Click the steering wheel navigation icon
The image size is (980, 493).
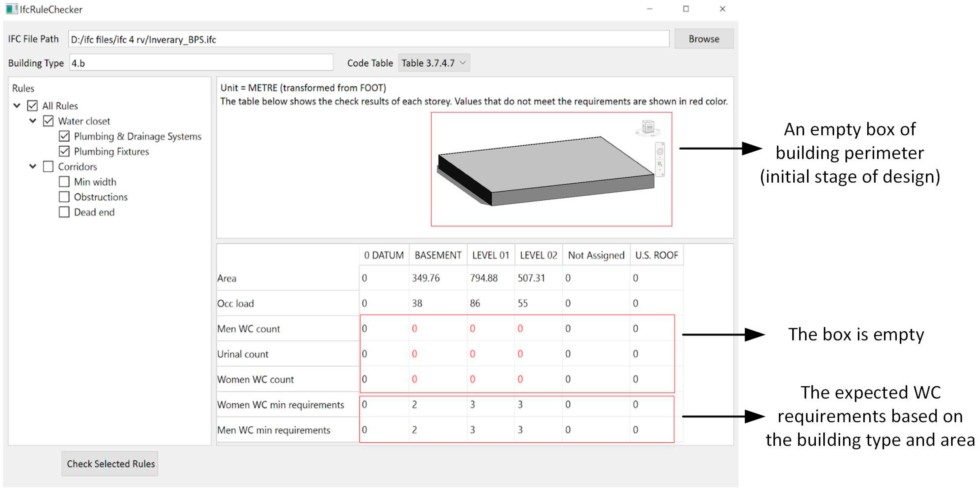click(x=660, y=152)
